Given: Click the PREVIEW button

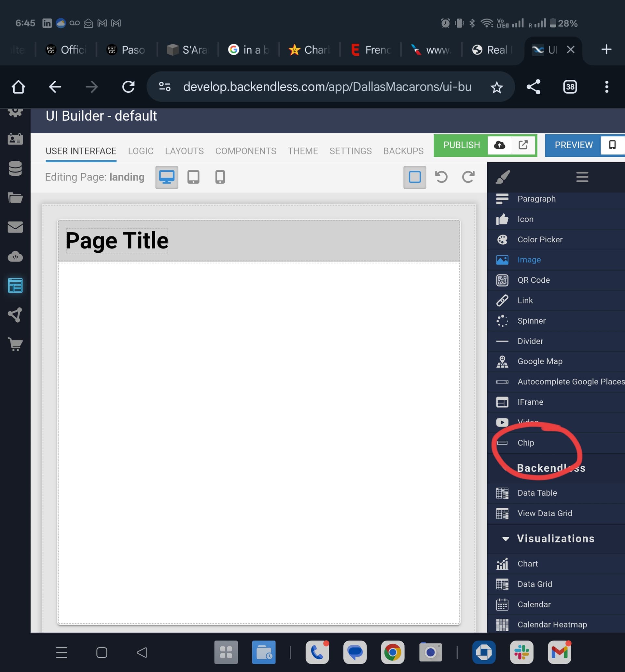Looking at the screenshot, I should pos(574,145).
